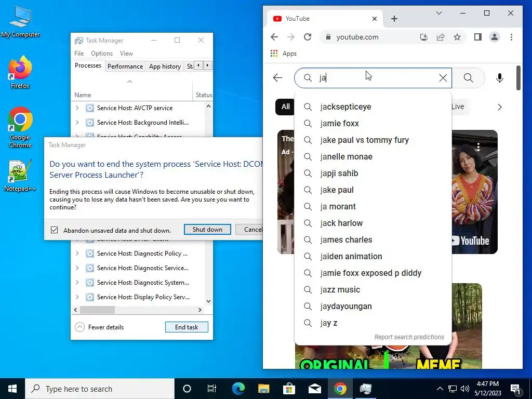Click End task button
Screen dimensions: 532x399
[x=187, y=327]
